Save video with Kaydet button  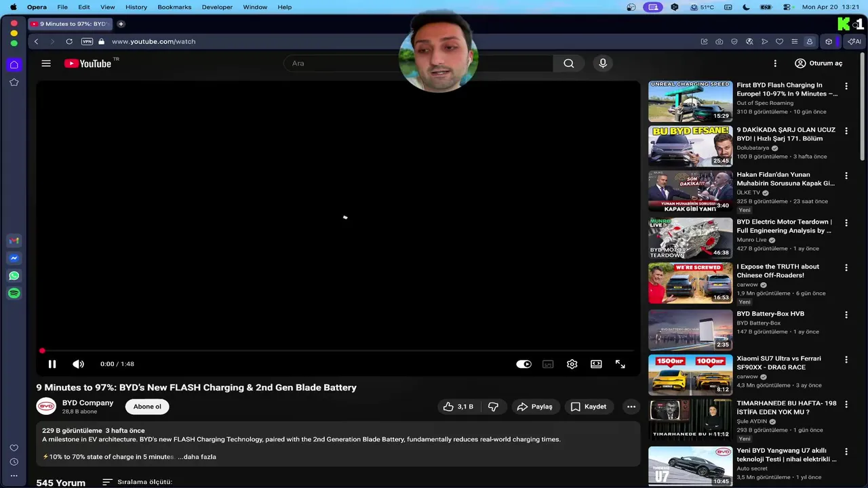[x=589, y=407]
